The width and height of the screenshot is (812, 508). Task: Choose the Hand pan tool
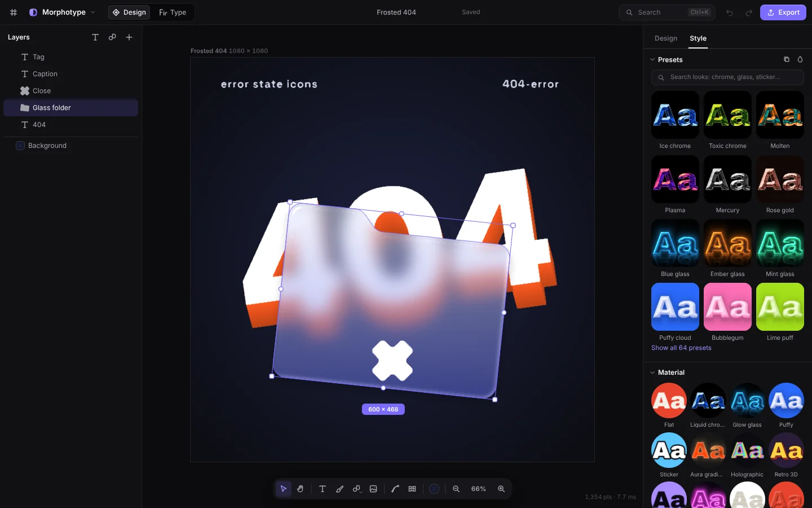coord(301,489)
